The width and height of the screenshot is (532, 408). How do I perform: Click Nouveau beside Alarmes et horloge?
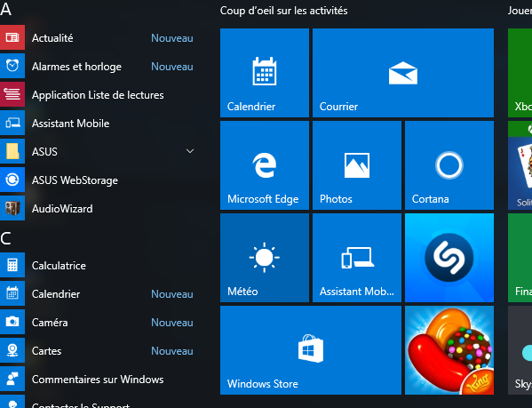click(x=172, y=67)
